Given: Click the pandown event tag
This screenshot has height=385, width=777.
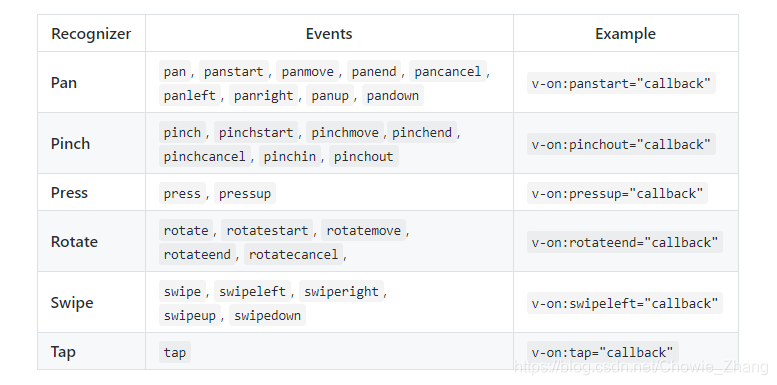Looking at the screenshot, I should tap(392, 95).
